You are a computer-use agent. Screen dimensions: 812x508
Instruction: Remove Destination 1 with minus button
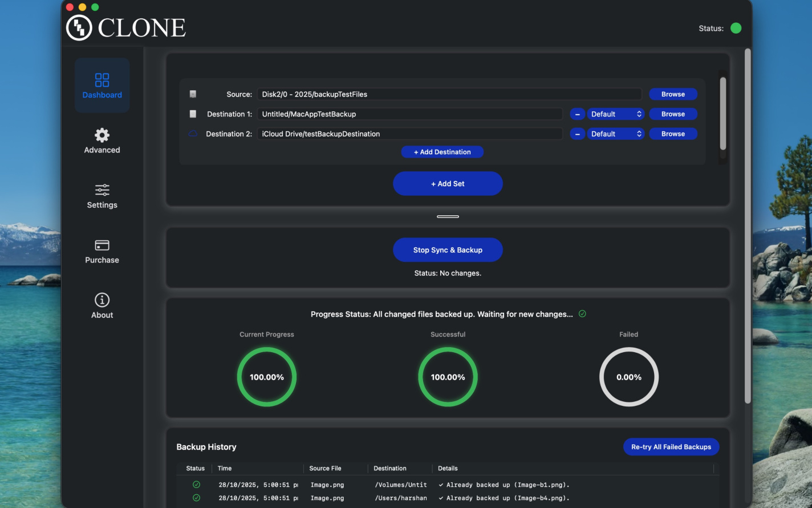[577, 114]
